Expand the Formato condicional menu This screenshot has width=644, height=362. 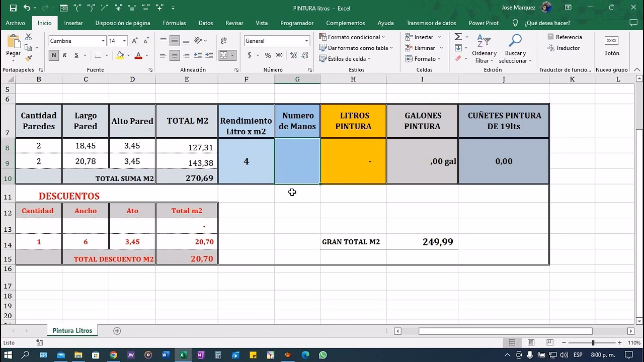pos(352,37)
